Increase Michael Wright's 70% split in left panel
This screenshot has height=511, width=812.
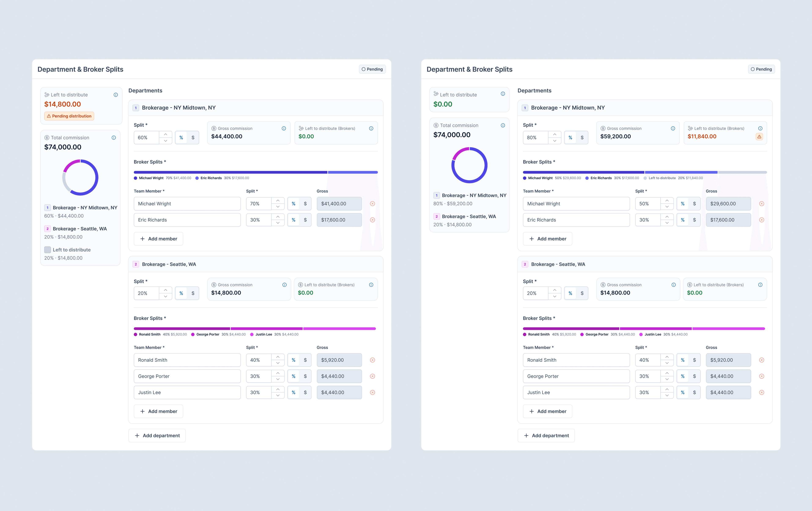click(278, 200)
